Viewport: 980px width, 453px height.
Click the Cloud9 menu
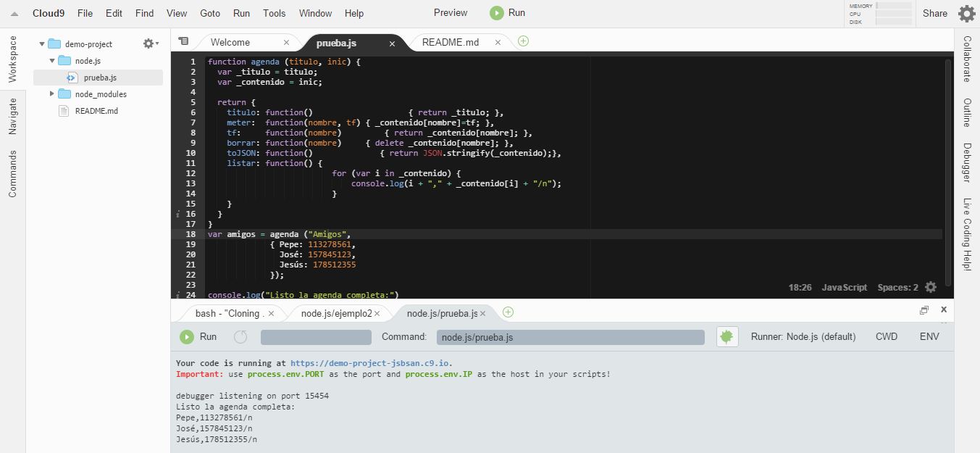click(49, 13)
